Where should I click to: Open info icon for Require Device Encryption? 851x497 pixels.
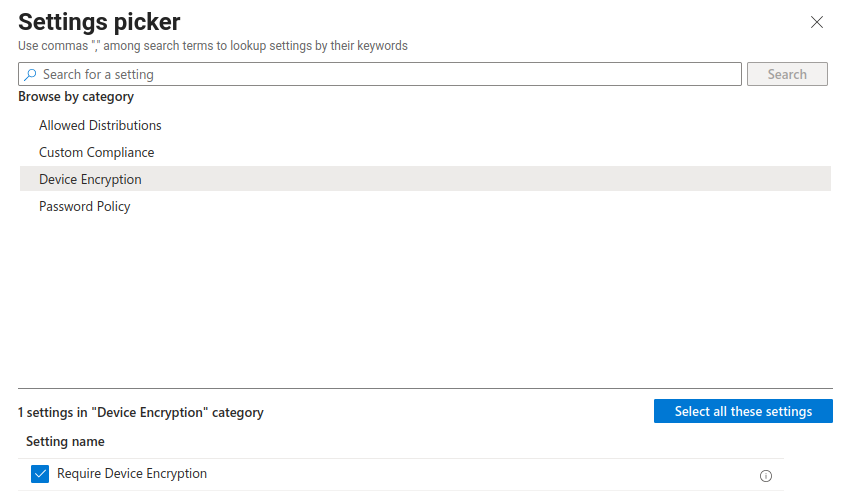click(766, 476)
